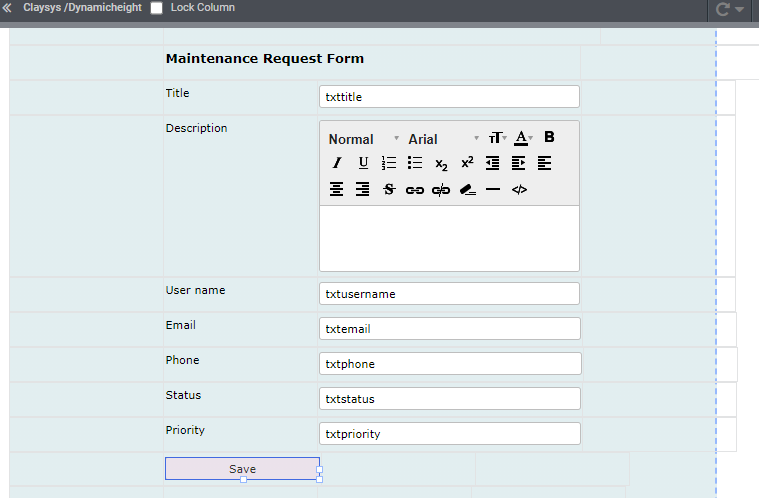The height and width of the screenshot is (498, 759).
Task: Open the refresh dropdown arrow
Action: [739, 9]
